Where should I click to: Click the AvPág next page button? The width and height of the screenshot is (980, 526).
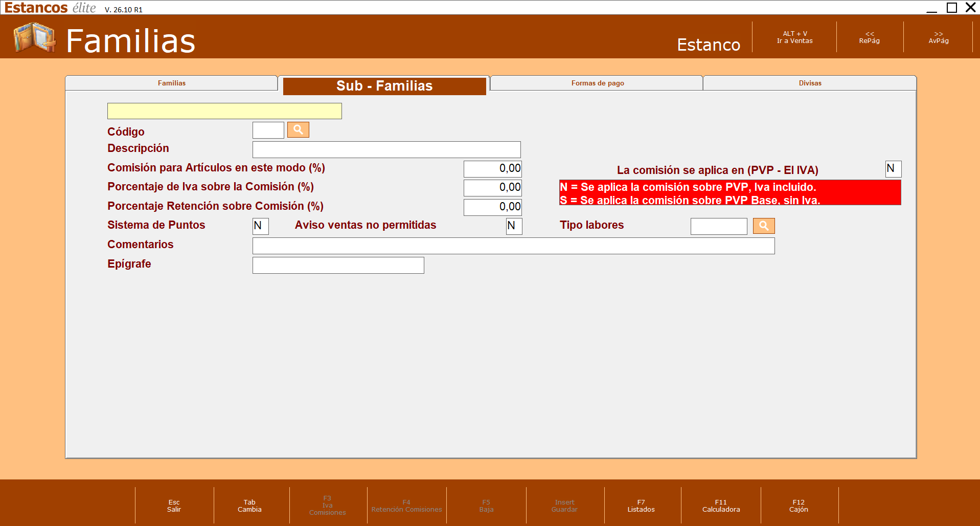click(939, 37)
